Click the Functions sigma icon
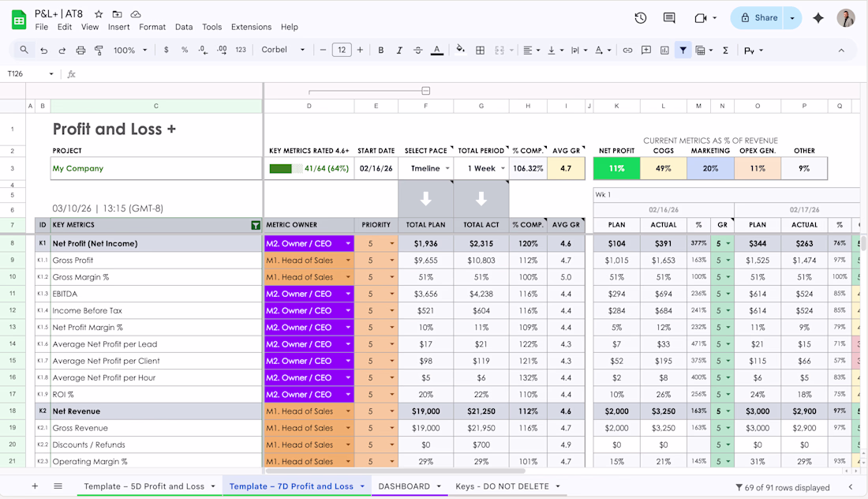 click(725, 51)
